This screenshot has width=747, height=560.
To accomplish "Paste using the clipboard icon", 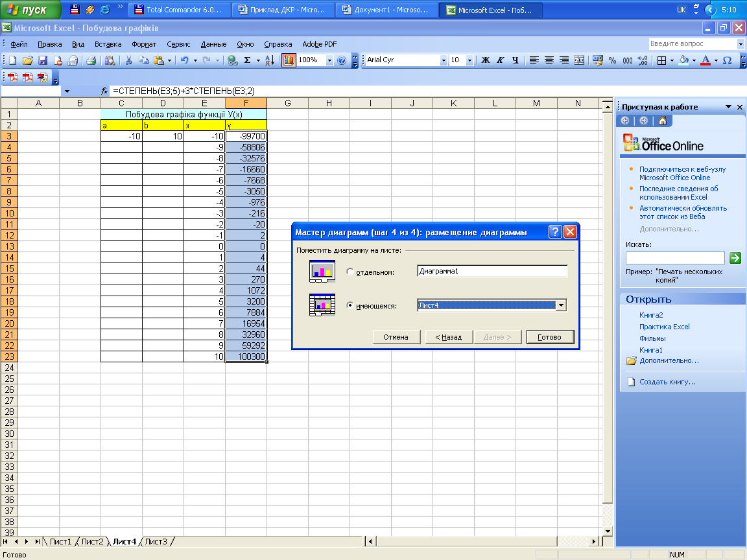I will [x=159, y=60].
